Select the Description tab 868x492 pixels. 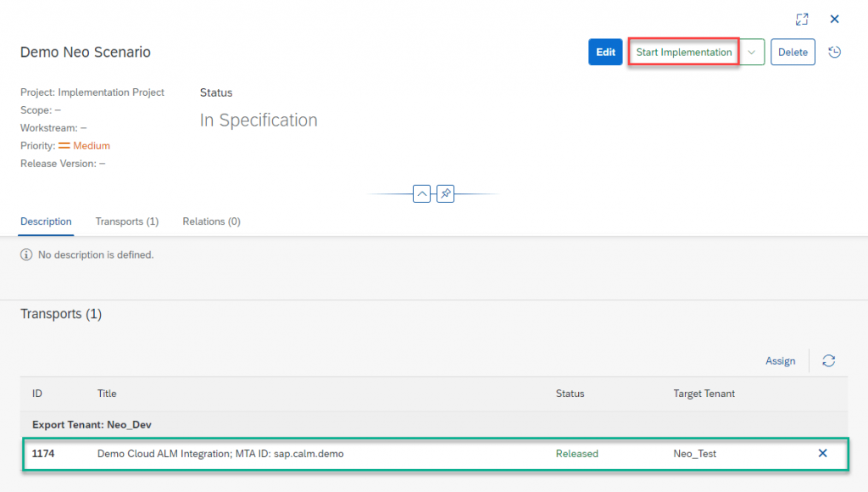click(46, 221)
